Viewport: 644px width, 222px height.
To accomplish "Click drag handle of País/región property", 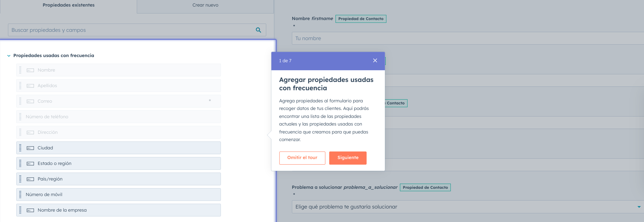I will pyautogui.click(x=20, y=179).
